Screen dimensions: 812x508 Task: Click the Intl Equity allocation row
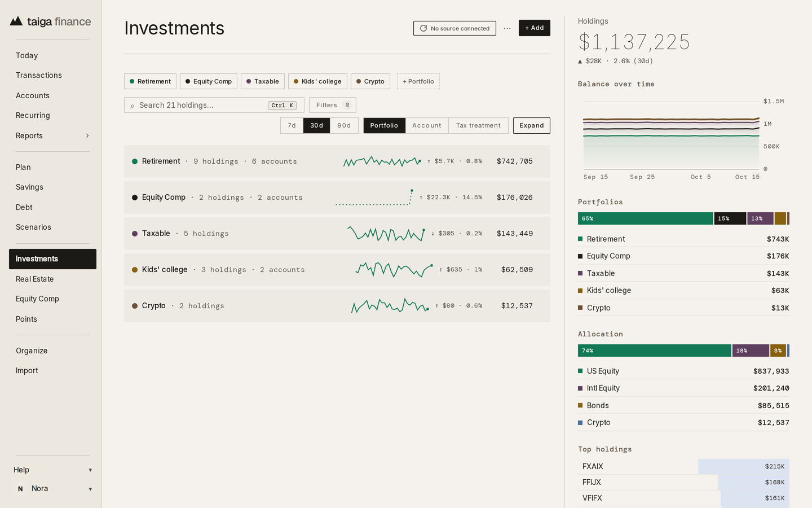[x=683, y=388]
